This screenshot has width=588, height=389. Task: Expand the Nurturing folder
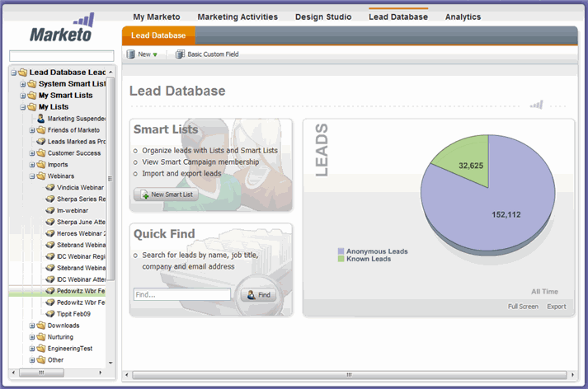coord(32,337)
